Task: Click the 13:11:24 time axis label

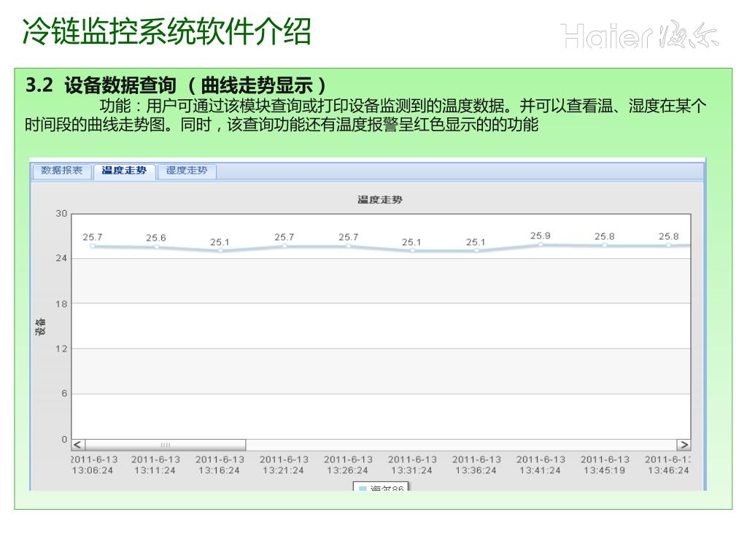Action: coord(155,465)
